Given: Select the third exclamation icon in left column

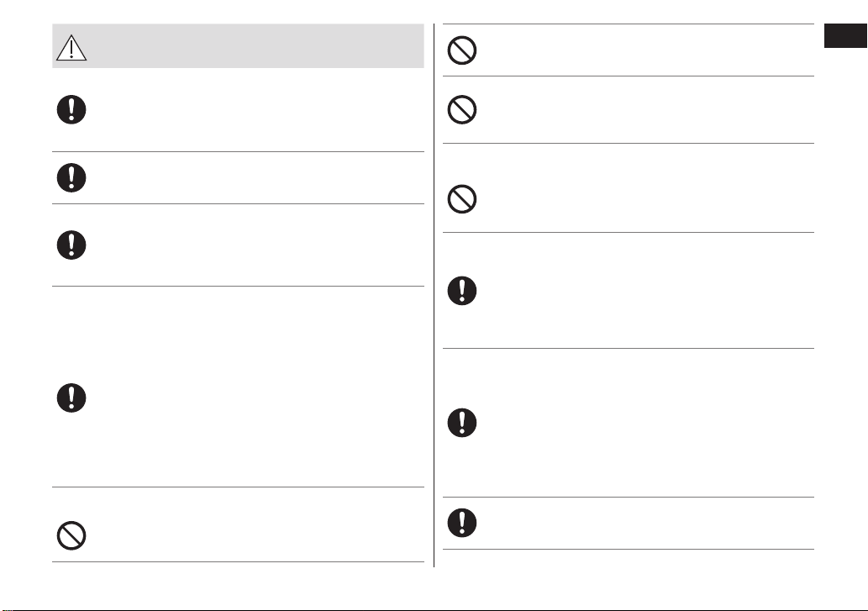Looking at the screenshot, I should pyautogui.click(x=71, y=245).
